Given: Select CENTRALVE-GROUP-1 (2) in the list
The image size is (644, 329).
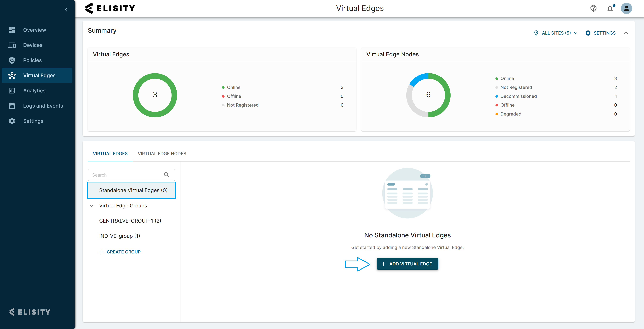Looking at the screenshot, I should [130, 221].
